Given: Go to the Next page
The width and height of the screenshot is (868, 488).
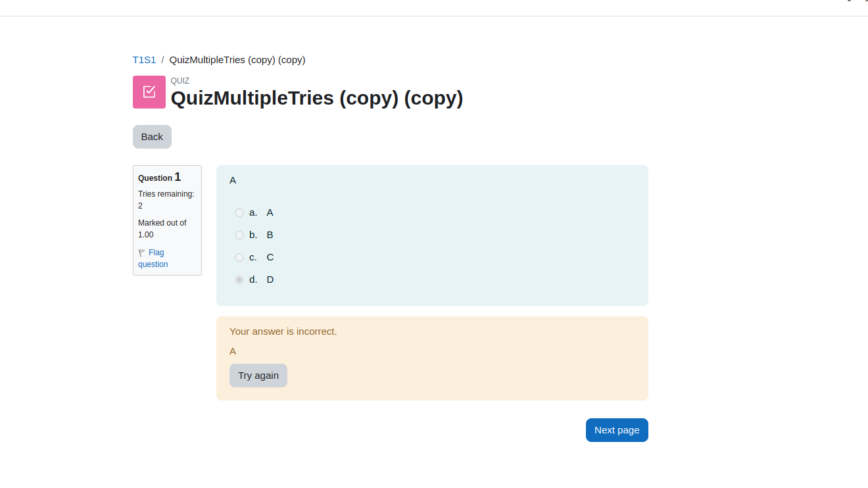Looking at the screenshot, I should [617, 430].
